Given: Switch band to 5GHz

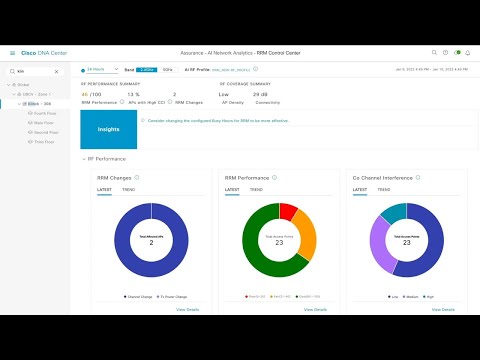Looking at the screenshot, I should (168, 70).
